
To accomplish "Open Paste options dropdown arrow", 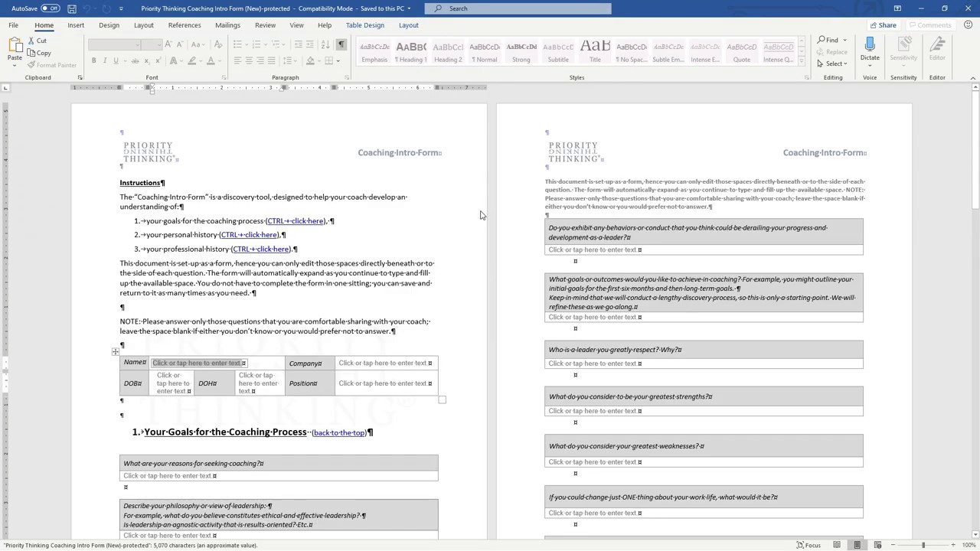I will [x=15, y=65].
